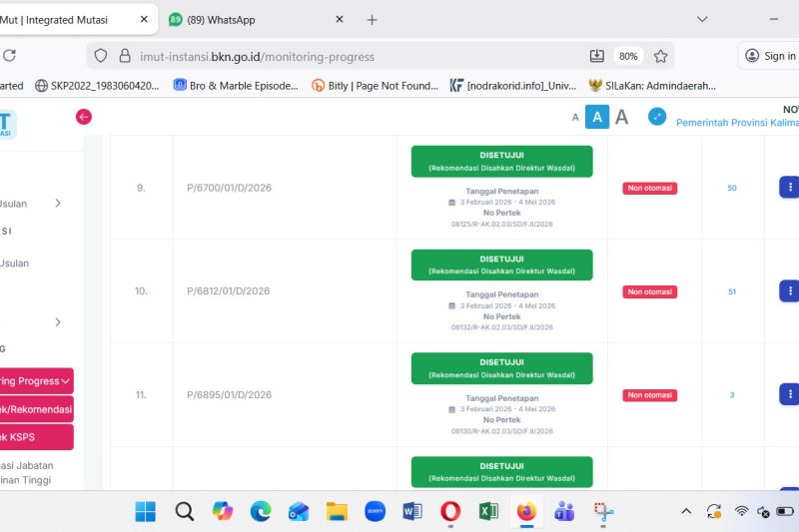The height and width of the screenshot is (532, 799).
Task: Open the page download icon in address bar
Action: pos(596,56)
